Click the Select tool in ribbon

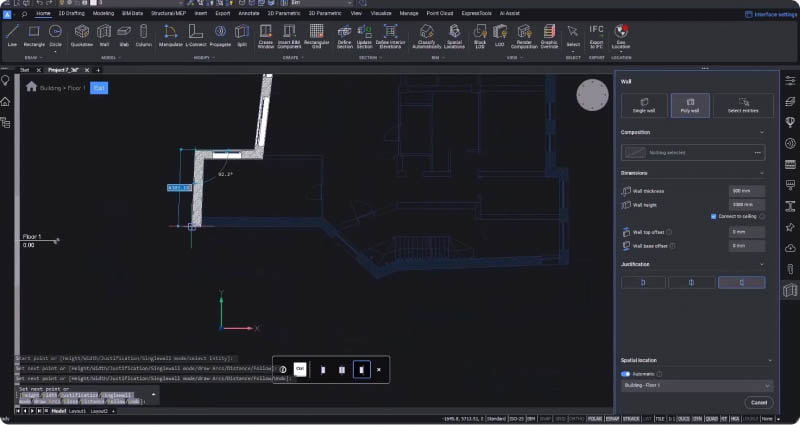[573, 35]
